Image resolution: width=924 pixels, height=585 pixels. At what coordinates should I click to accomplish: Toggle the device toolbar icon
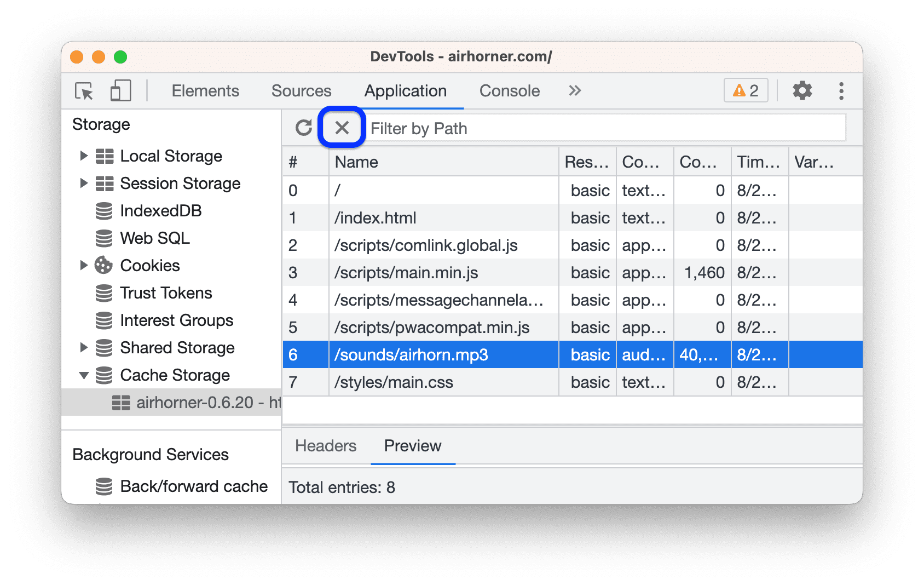(x=121, y=91)
